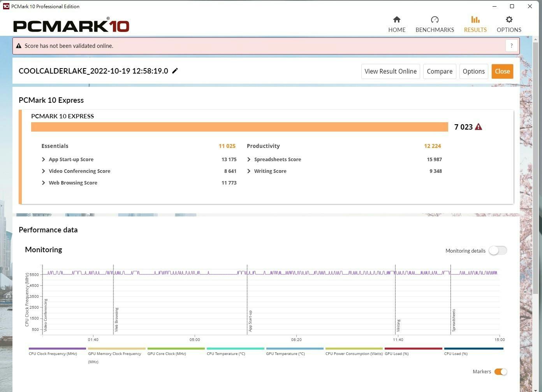
Task: Open Benchmarks via the gauge icon
Action: click(435, 20)
